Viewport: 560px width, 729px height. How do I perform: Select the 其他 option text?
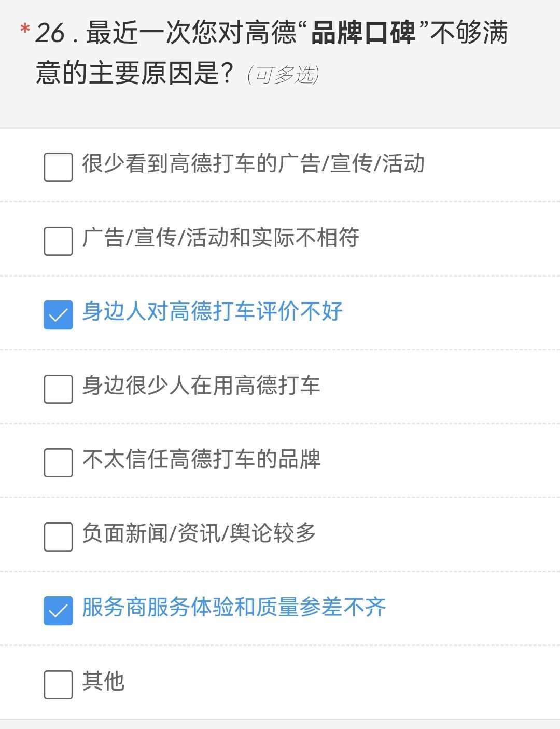point(103,681)
